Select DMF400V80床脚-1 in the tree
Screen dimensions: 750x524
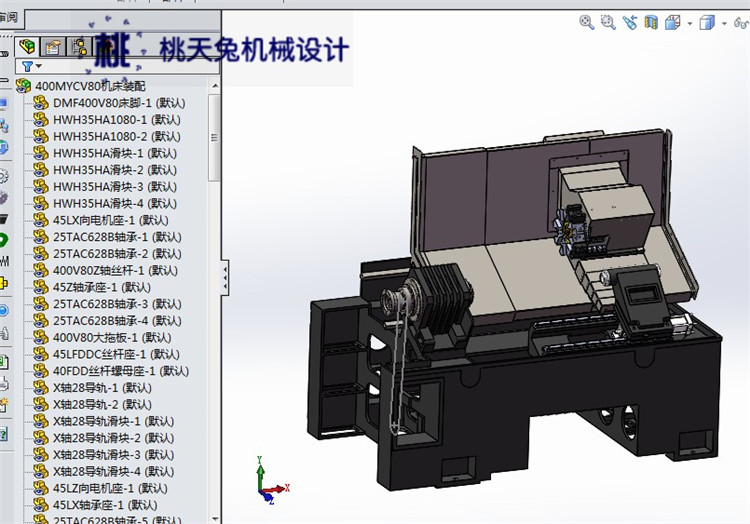click(x=116, y=103)
